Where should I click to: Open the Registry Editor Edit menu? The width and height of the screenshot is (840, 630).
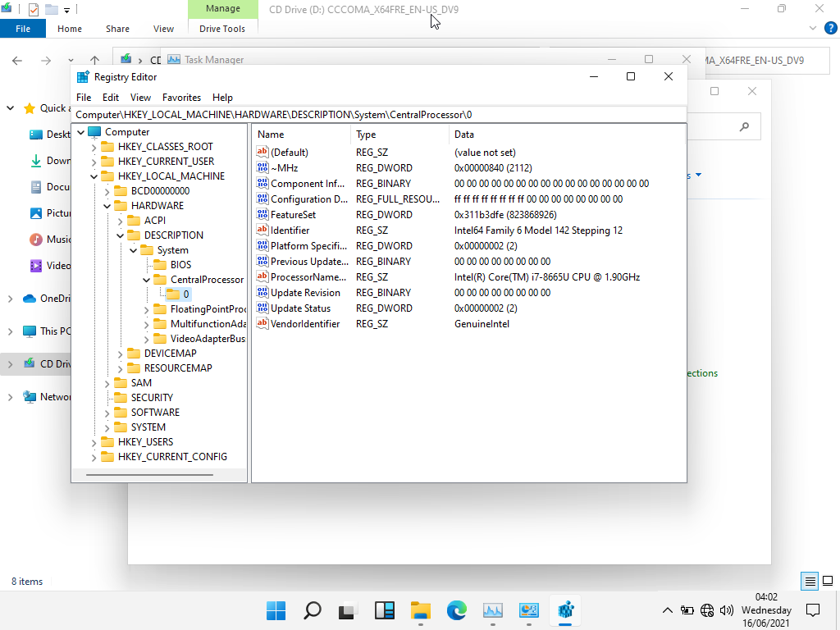(111, 98)
